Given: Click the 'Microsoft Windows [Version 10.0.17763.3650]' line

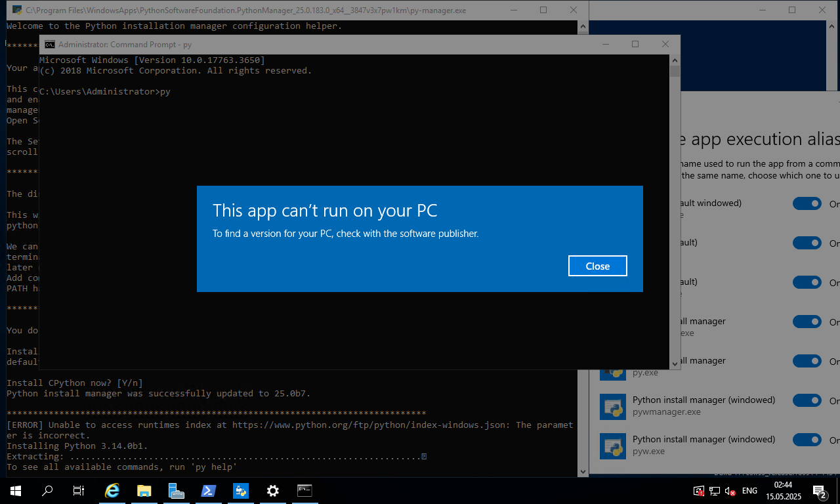Looking at the screenshot, I should (152, 60).
